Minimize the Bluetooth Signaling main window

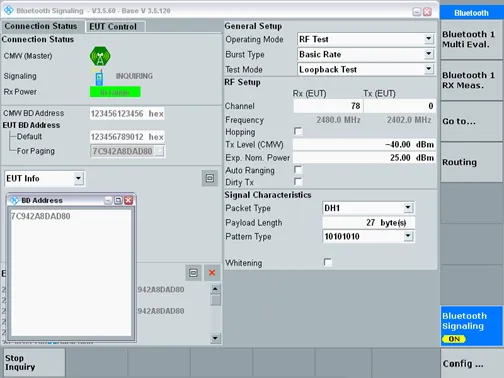click(417, 12)
